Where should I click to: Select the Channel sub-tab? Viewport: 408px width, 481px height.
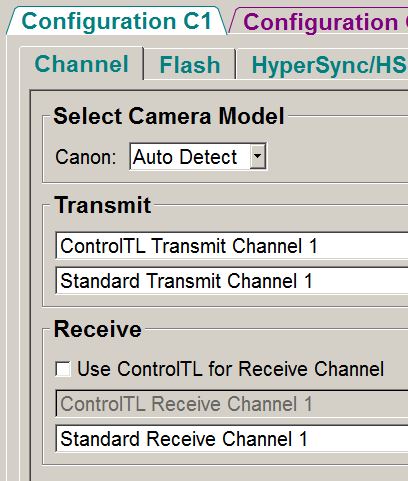tap(82, 64)
